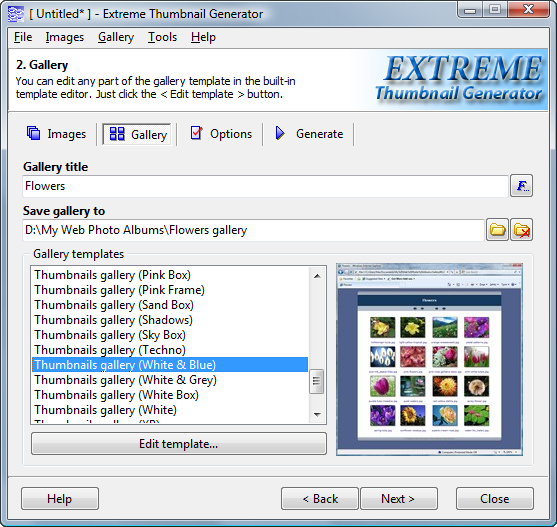
Task: Open the Gallery menu
Action: click(116, 37)
